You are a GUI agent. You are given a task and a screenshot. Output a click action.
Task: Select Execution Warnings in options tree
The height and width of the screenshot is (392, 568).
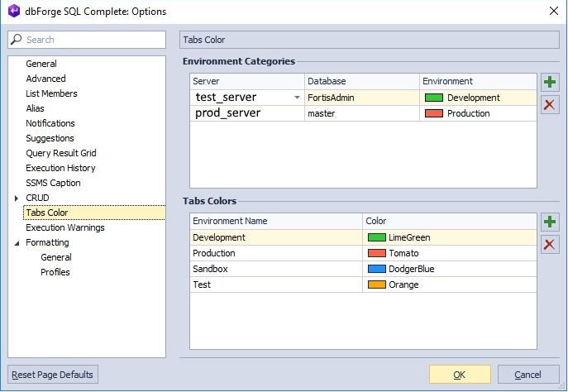point(64,227)
